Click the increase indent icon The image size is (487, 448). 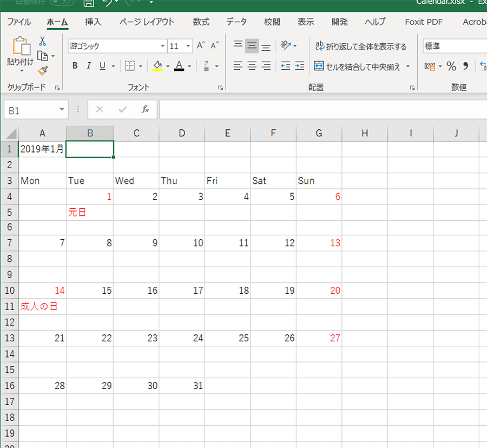[299, 66]
